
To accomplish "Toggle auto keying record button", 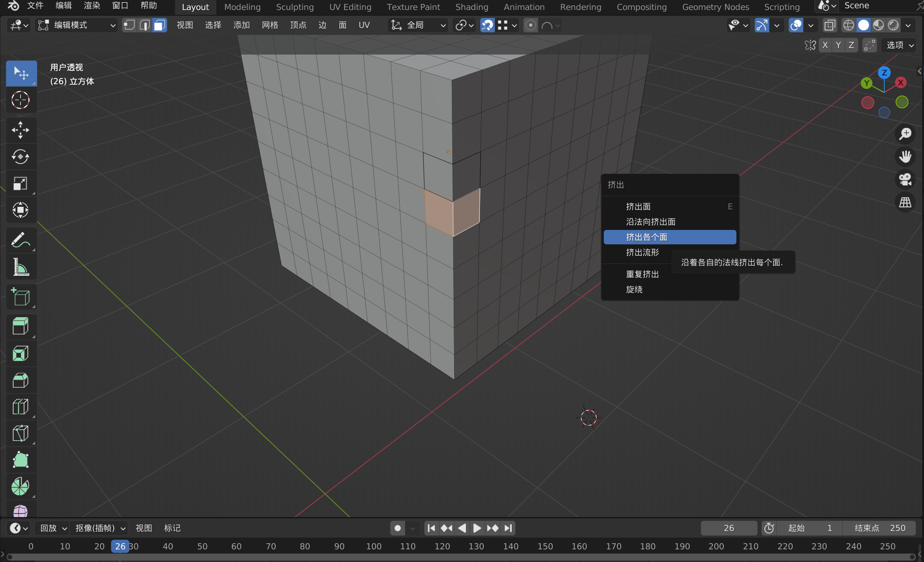I will click(x=397, y=528).
